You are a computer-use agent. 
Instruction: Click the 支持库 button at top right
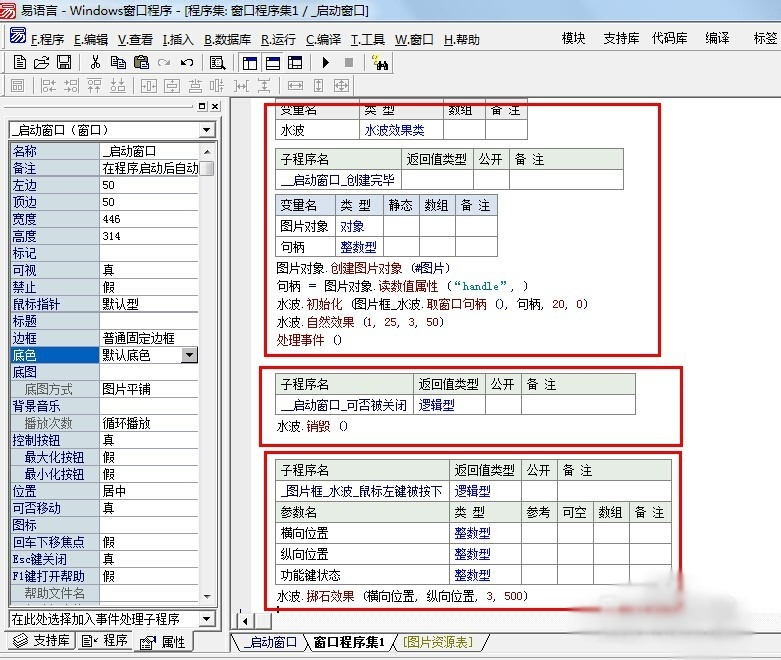621,38
